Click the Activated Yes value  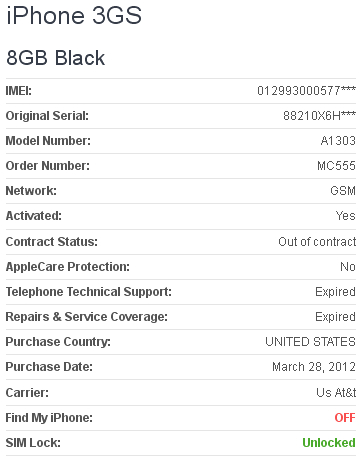click(346, 216)
